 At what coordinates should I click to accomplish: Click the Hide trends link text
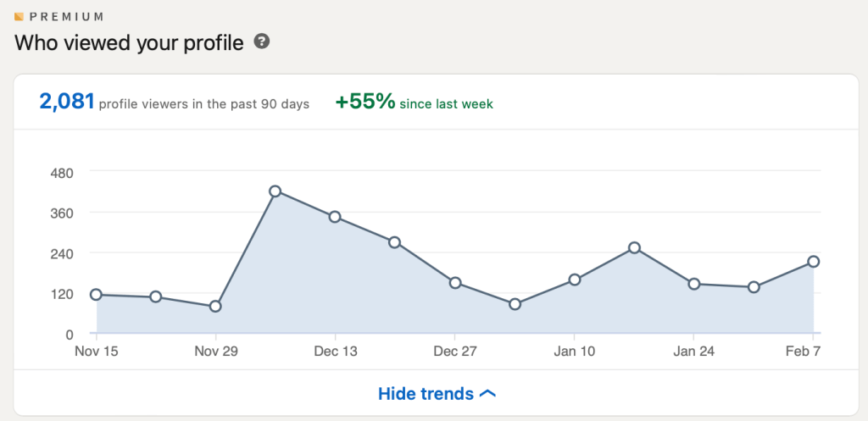click(426, 394)
